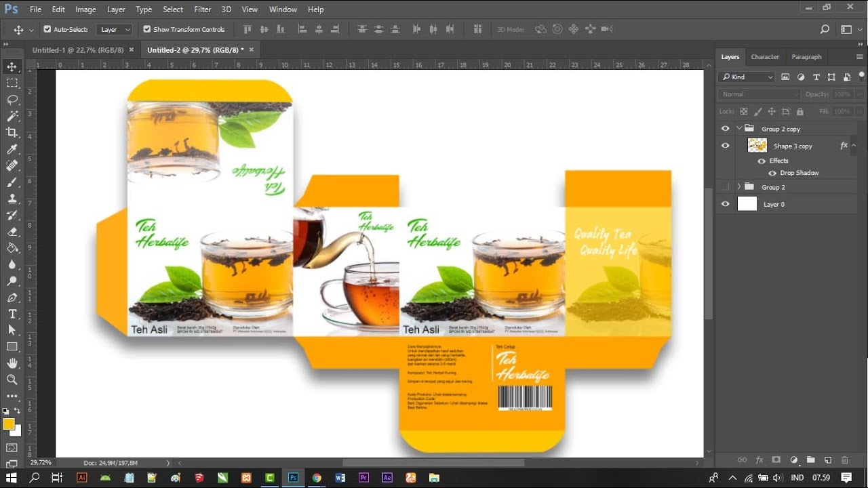Image resolution: width=868 pixels, height=488 pixels.
Task: Select the Brush tool
Action: point(12,182)
